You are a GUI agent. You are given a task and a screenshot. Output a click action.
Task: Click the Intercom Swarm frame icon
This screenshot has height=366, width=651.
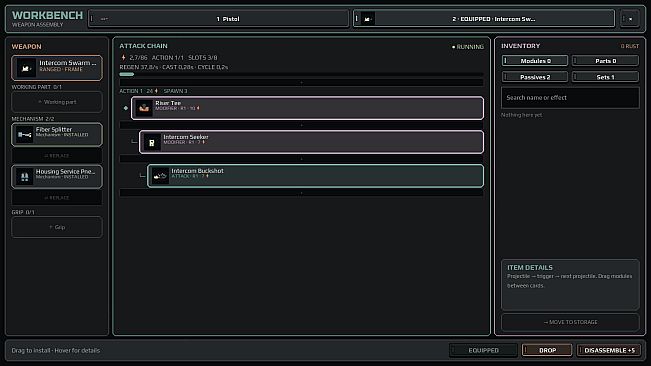tap(25, 68)
